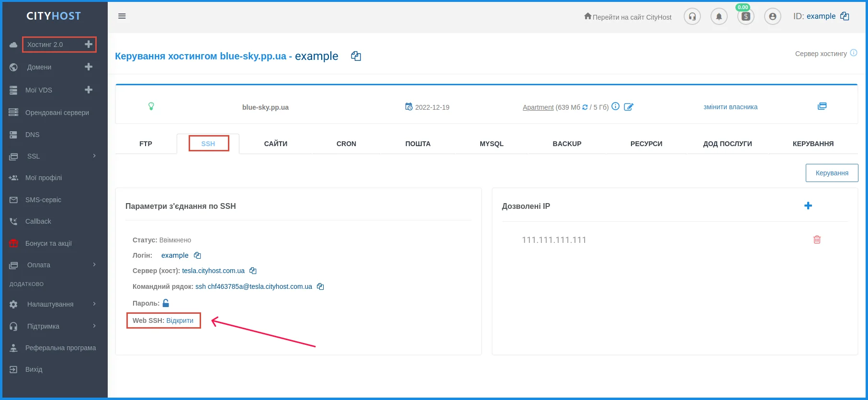This screenshot has width=868, height=400.
Task: Click Вихід to log out
Action: point(34,369)
